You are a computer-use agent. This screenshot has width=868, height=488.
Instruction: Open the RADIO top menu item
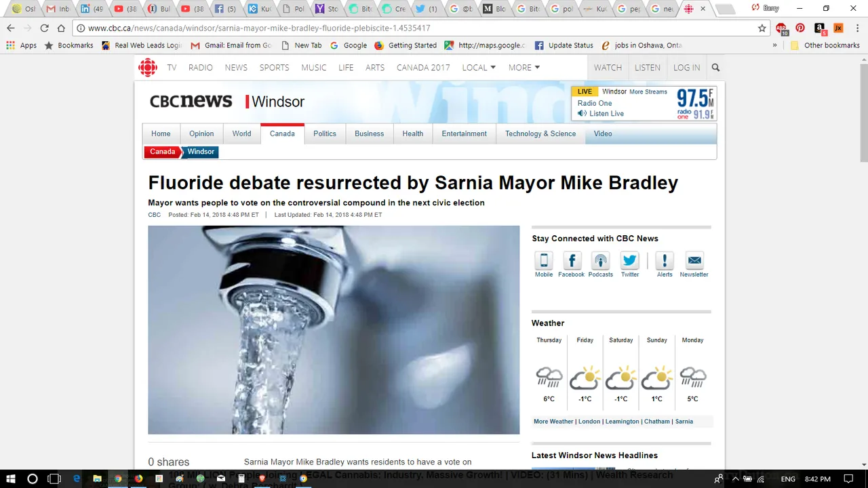[201, 67]
